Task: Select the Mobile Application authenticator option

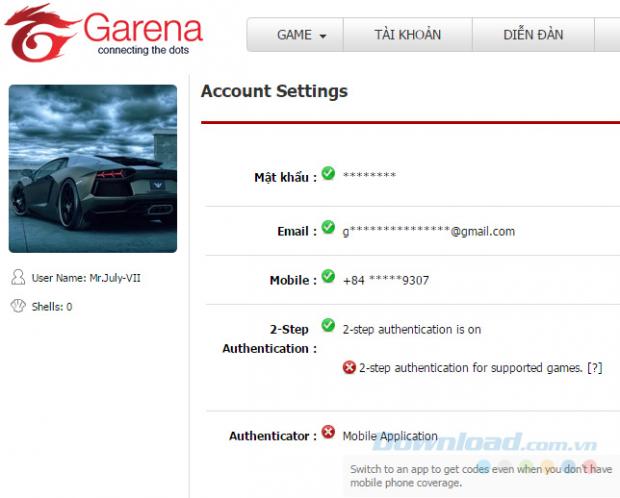Action: pos(390,436)
